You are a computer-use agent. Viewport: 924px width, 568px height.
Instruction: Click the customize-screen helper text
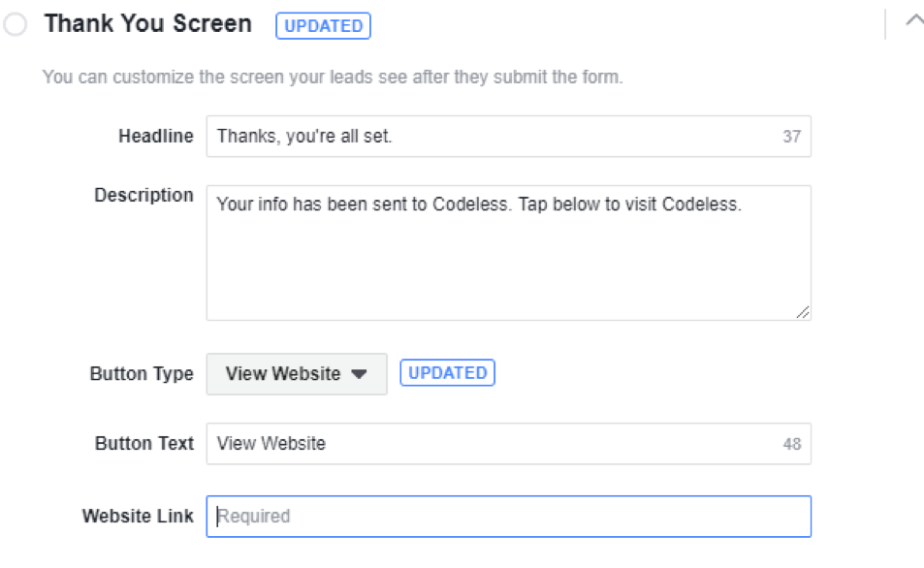(x=333, y=77)
